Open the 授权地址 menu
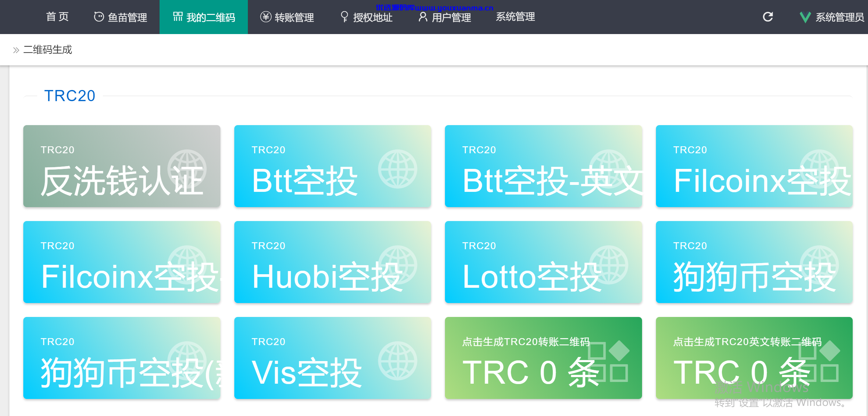Image resolution: width=868 pixels, height=416 pixels. coord(366,17)
